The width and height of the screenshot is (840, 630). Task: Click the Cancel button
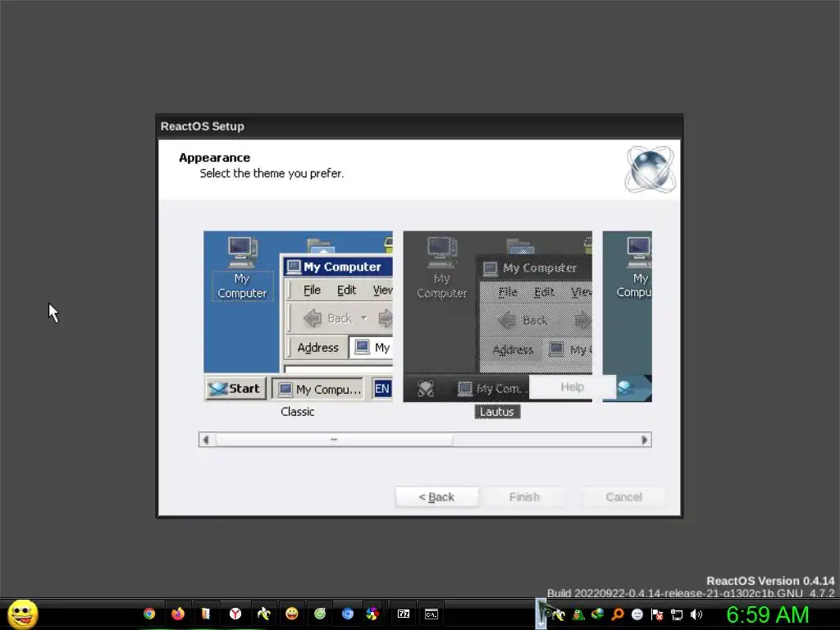tap(623, 496)
